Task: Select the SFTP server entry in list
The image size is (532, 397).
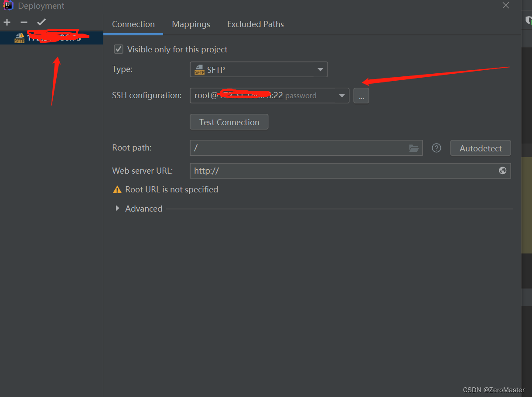Action: pos(51,38)
